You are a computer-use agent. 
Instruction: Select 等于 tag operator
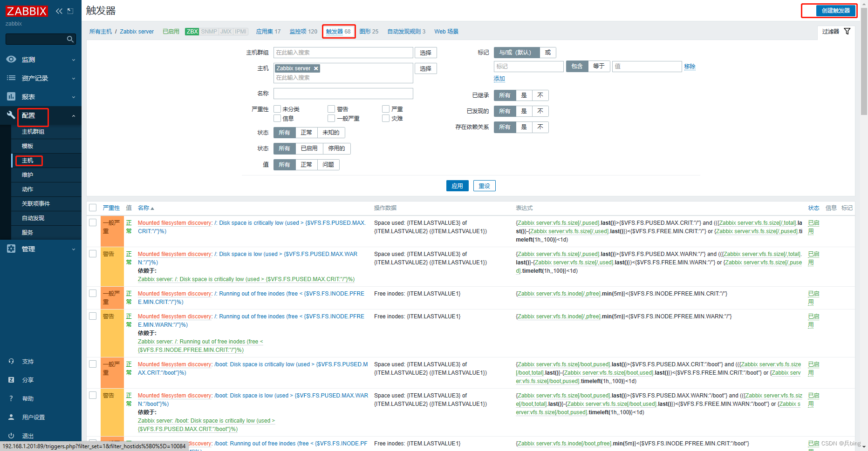click(x=599, y=66)
